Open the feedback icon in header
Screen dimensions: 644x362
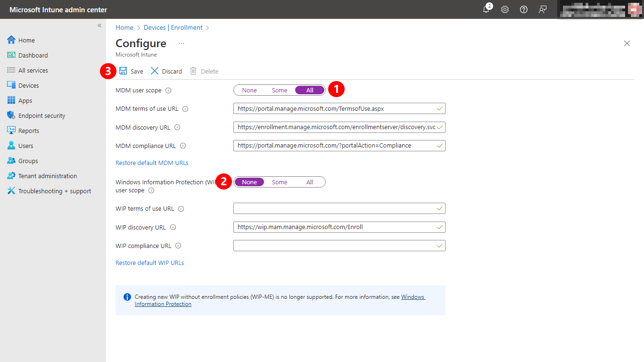(543, 9)
